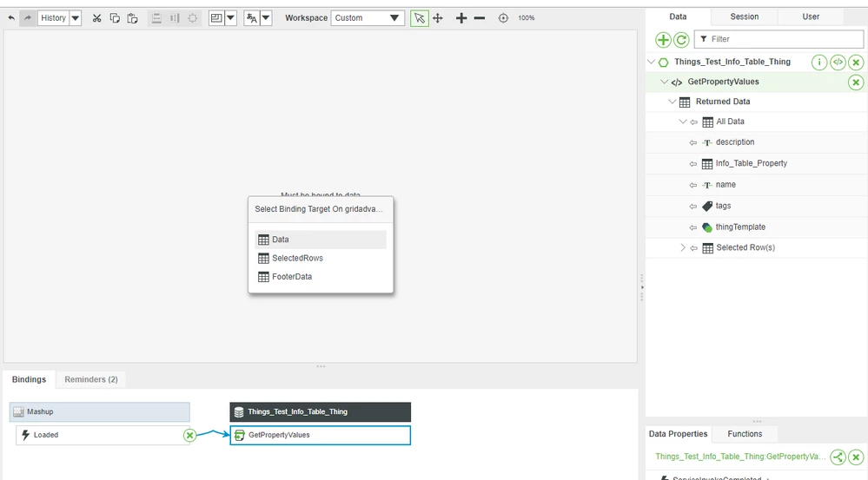Select the thingTemplate tree row
868x480 pixels.
coord(756,227)
